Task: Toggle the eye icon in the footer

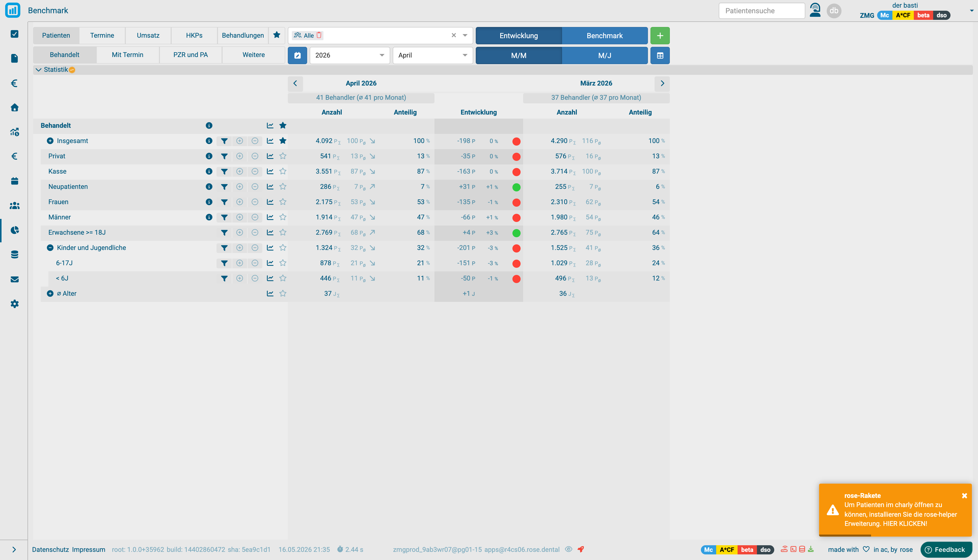Action: pyautogui.click(x=569, y=549)
